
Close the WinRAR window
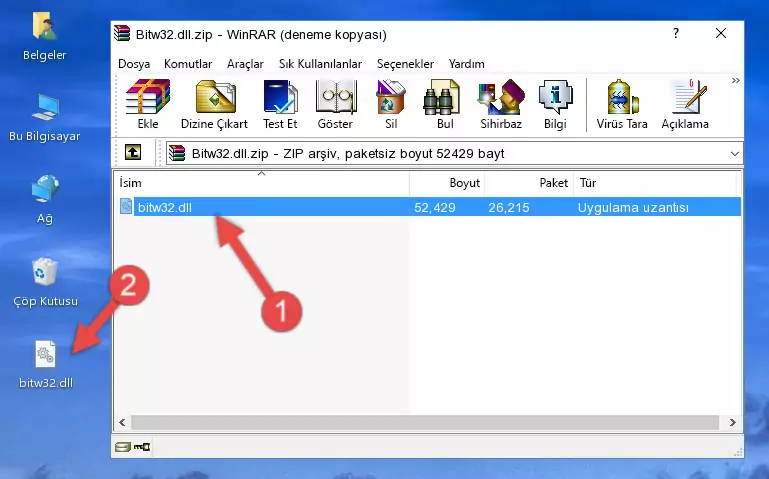pyautogui.click(x=721, y=33)
